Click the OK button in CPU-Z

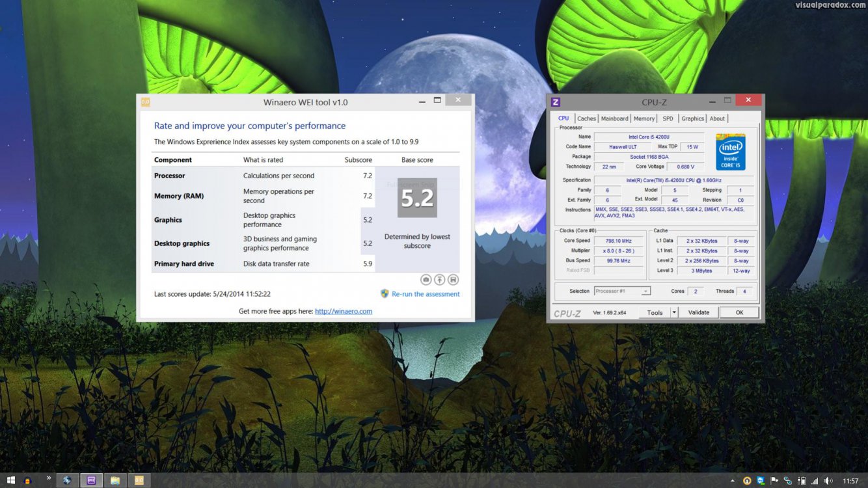(739, 312)
